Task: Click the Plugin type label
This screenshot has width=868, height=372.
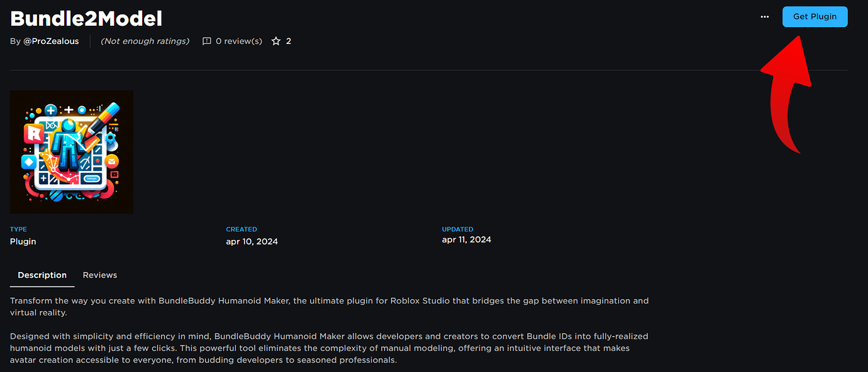Action: [23, 241]
